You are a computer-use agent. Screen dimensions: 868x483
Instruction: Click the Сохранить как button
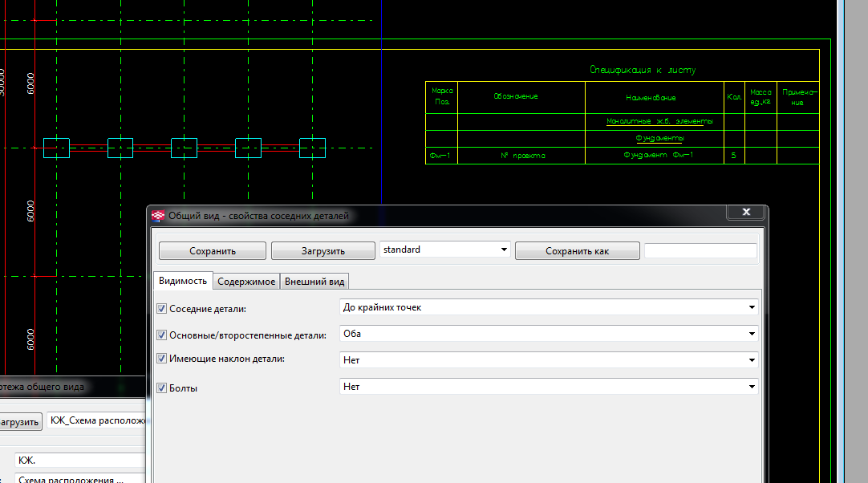point(577,251)
